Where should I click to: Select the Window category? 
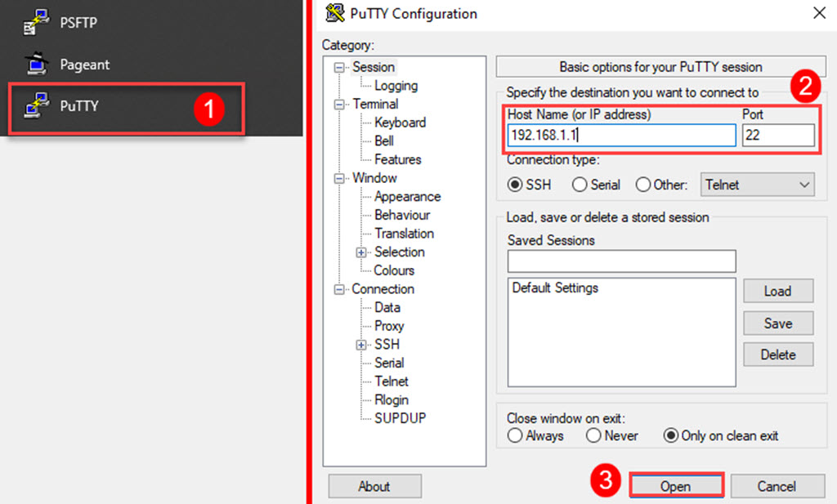tap(374, 178)
